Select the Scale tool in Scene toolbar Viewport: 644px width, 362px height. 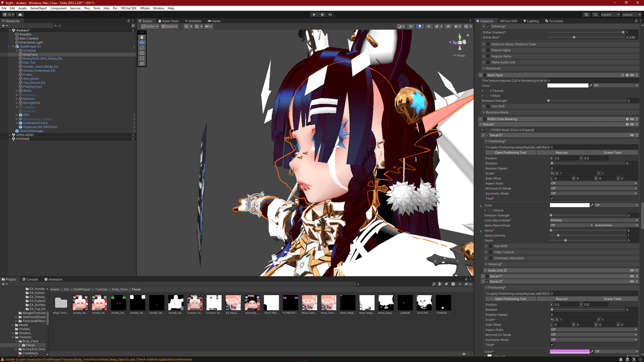(x=142, y=53)
